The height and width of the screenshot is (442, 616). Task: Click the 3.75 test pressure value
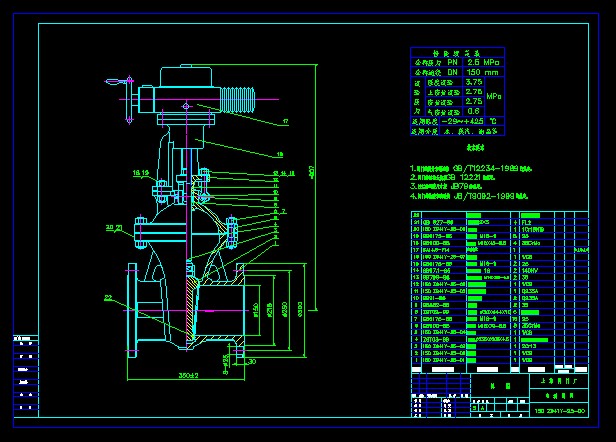(x=475, y=83)
